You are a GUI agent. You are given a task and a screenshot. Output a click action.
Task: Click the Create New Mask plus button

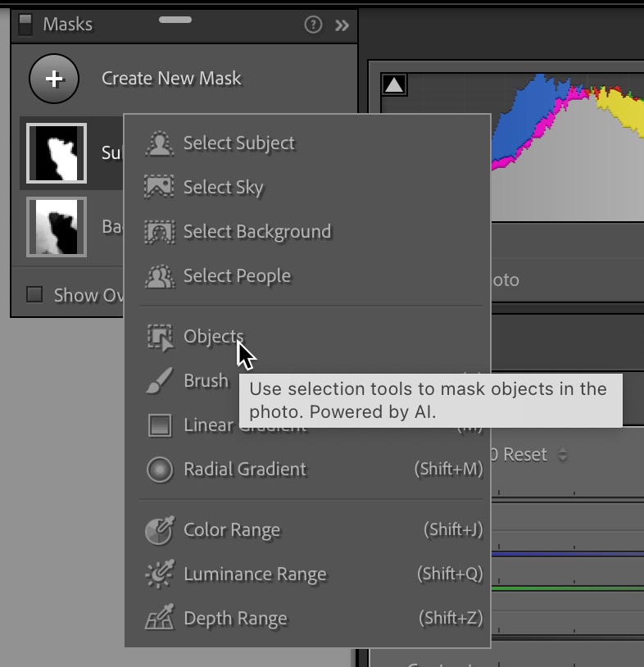pos(54,79)
